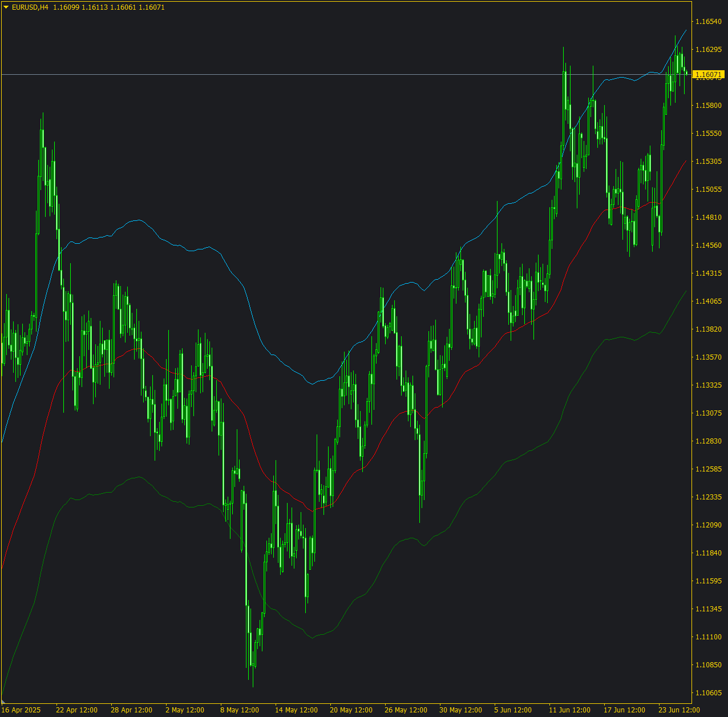Screen dimensions: 728x717
Task: Click the 28 Apr 12:00 time label
Action: (x=131, y=710)
